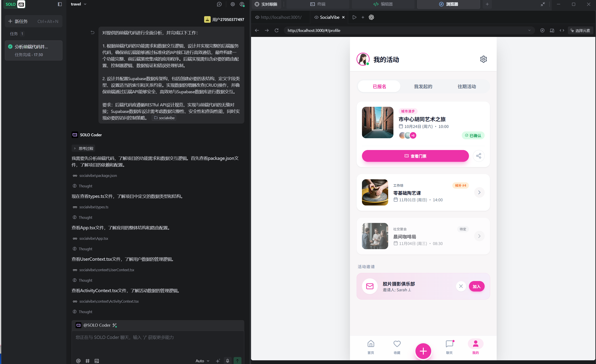Expand the 思考过程 section
The width and height of the screenshot is (596, 364).
point(83,148)
